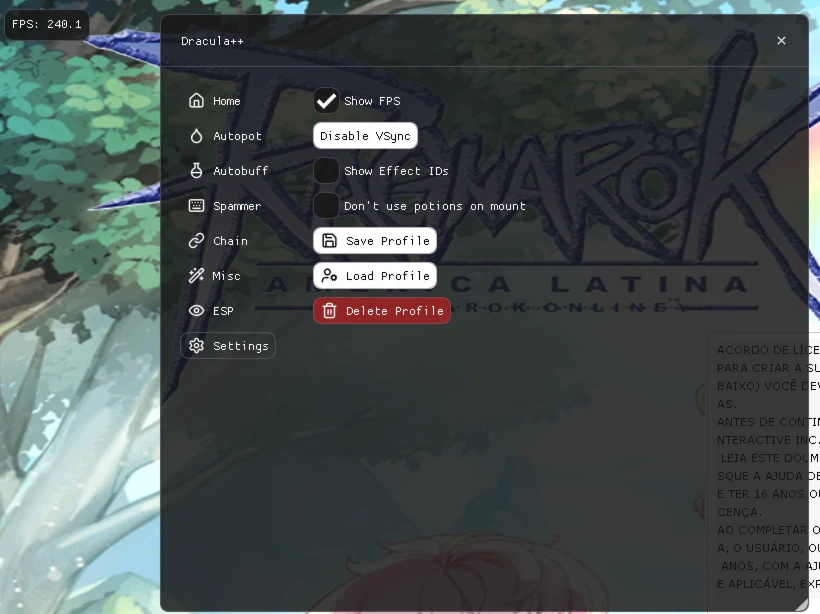Select the Autopot droplet sidebar item
The width and height of the screenshot is (820, 614).
(225, 136)
